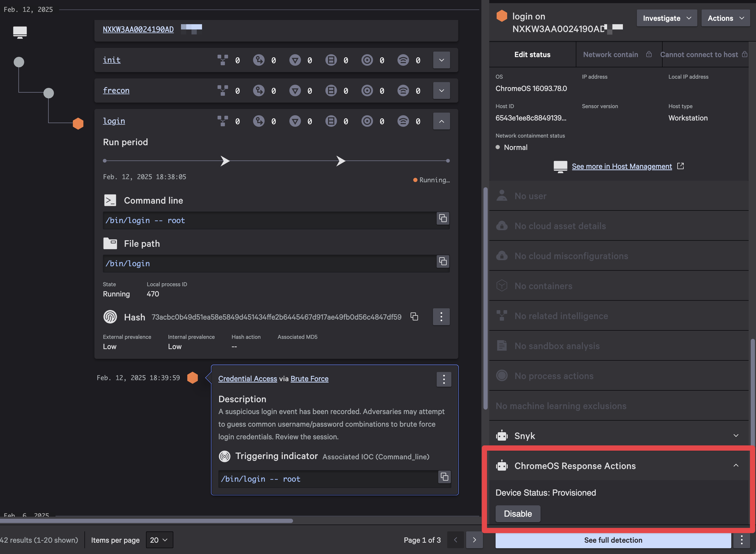Click See full detection button
The height and width of the screenshot is (554, 756).
point(613,540)
